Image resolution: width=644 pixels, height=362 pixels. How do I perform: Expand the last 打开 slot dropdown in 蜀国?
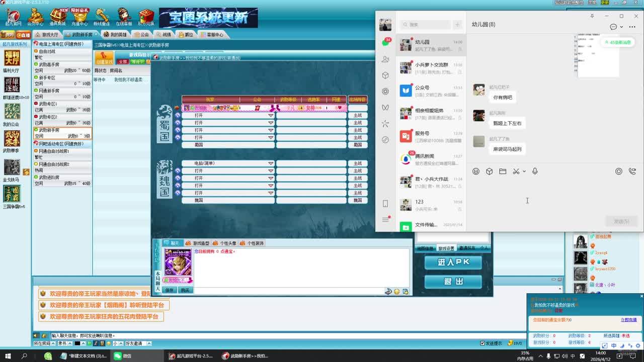tap(271, 137)
